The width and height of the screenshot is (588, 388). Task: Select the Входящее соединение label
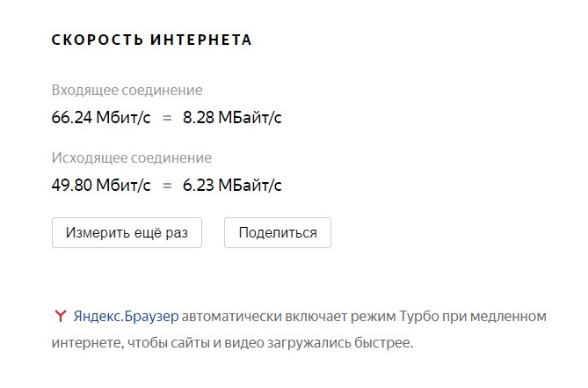tap(127, 91)
